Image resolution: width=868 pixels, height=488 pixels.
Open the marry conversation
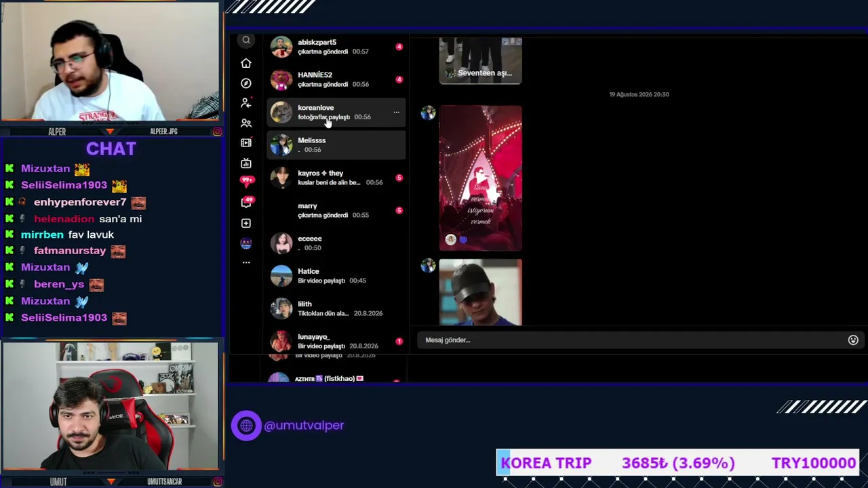coord(336,210)
